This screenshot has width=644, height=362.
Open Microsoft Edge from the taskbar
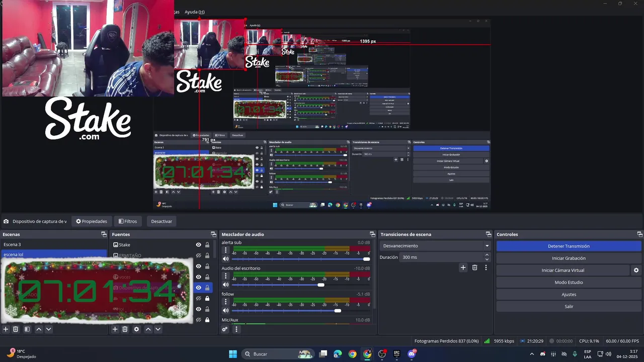[338, 354]
